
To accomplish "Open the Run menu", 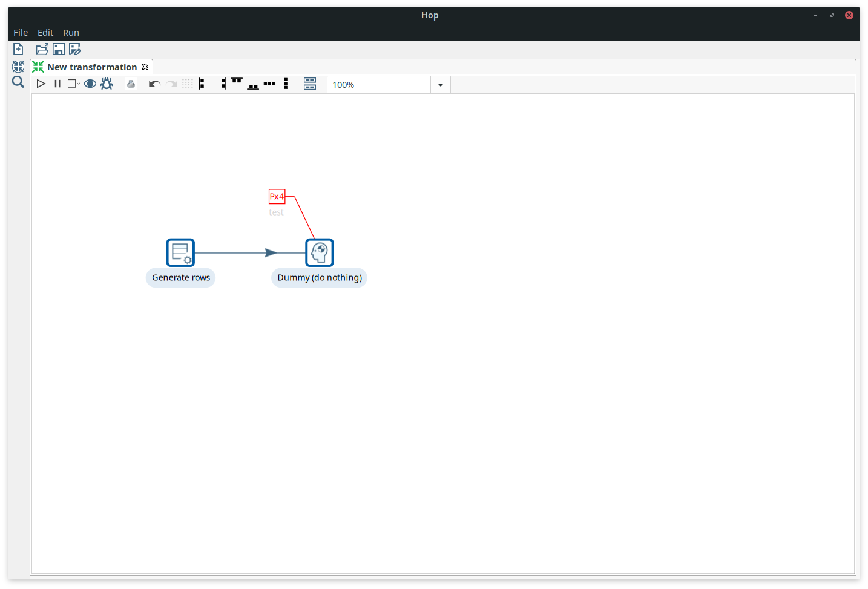I will (71, 33).
